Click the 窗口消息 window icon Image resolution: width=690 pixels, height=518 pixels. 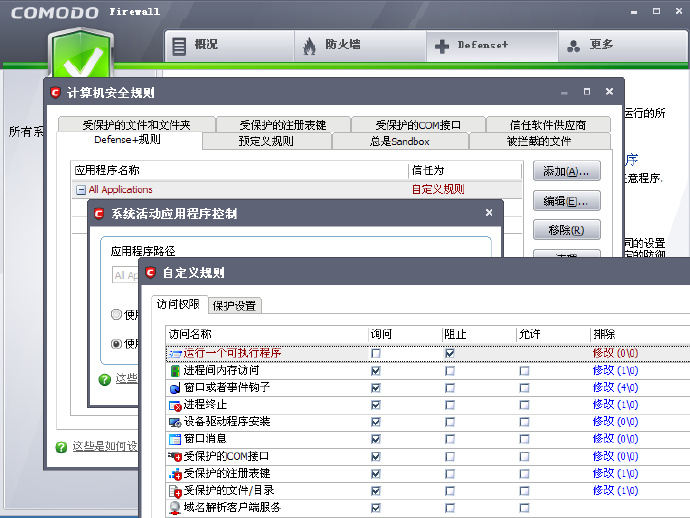175,439
